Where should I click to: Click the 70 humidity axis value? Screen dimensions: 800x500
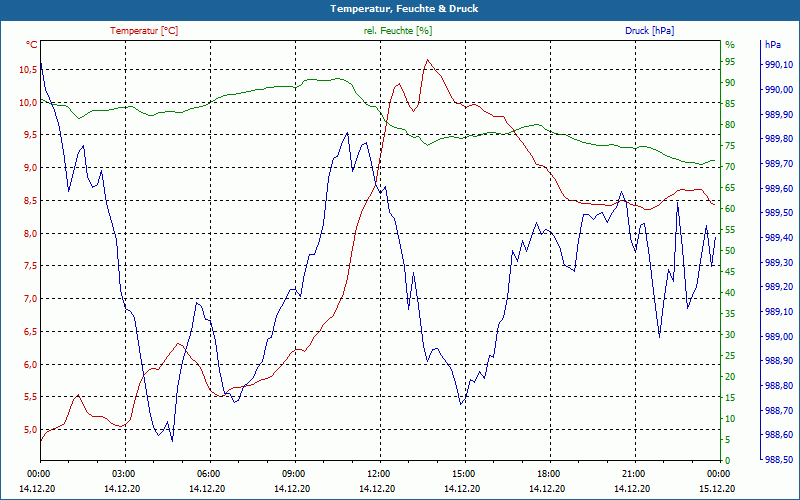coord(730,167)
